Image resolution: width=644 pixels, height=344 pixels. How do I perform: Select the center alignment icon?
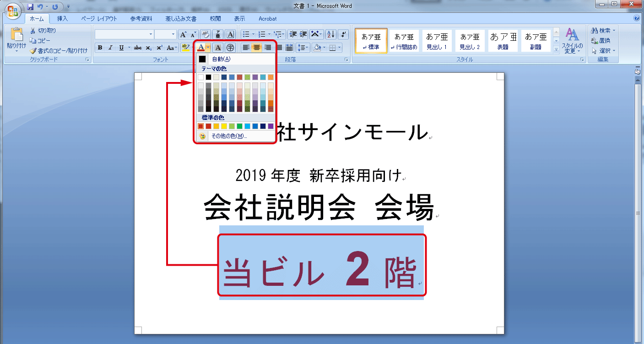(257, 47)
